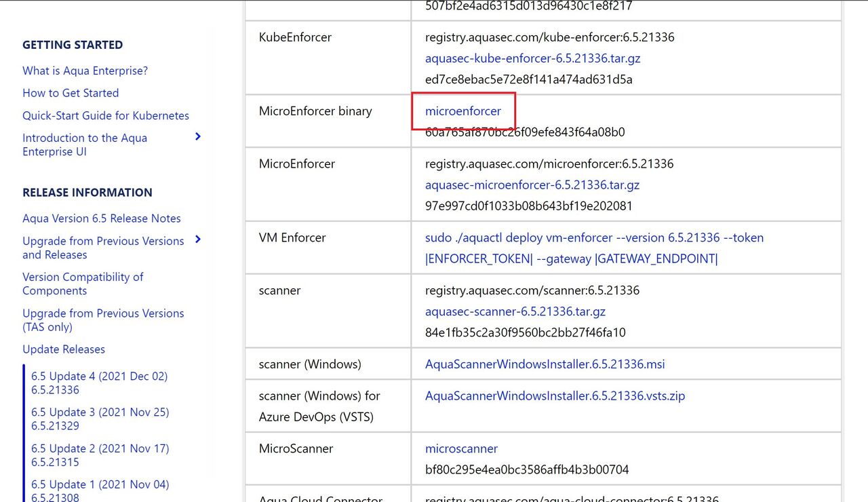Select 6.5 Update 3 (2021 Nov 25) release
This screenshot has width=868, height=502.
coord(100,419)
